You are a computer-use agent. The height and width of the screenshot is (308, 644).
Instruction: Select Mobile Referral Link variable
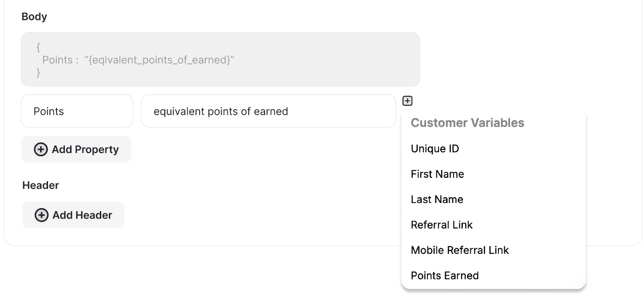(460, 250)
